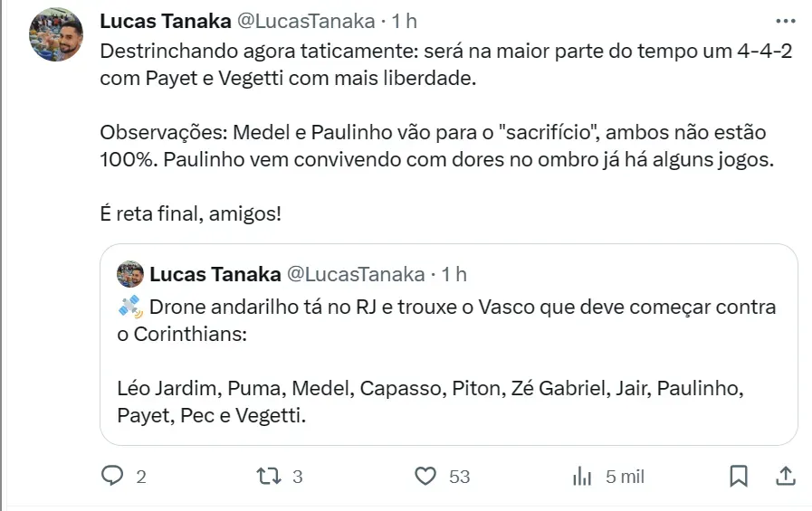Click the like count "53"
Viewport: 812px width, 511px height.
(x=459, y=476)
